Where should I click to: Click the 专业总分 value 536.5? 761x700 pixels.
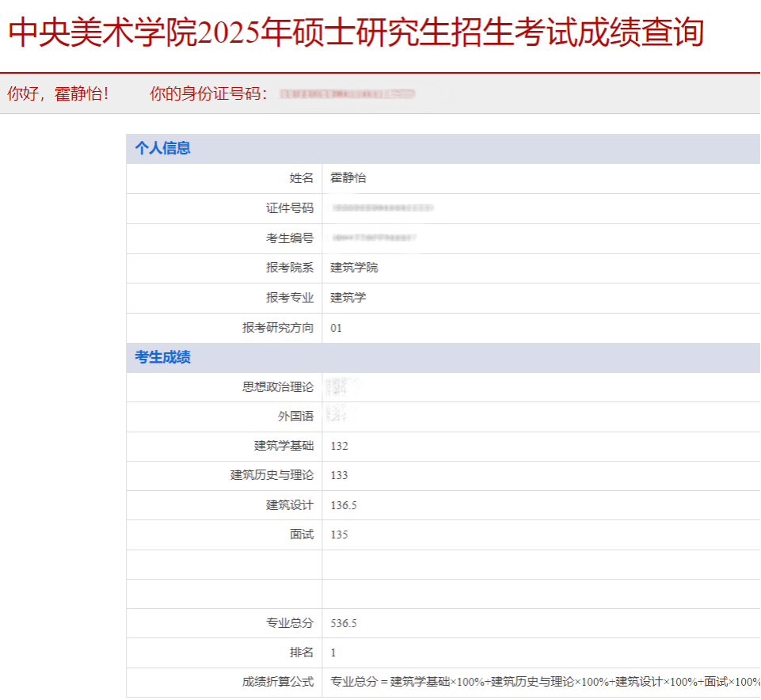344,623
